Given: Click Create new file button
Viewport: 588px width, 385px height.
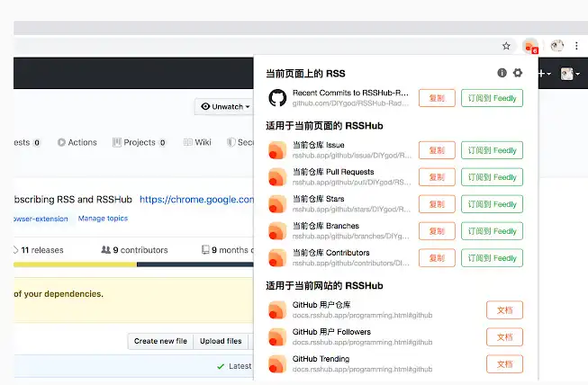Looking at the screenshot, I should click(x=160, y=341).
